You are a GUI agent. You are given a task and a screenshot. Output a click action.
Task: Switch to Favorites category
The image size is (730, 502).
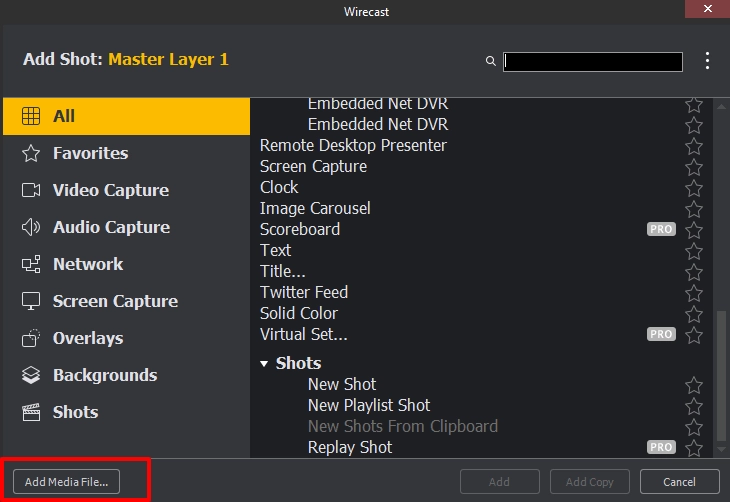(x=126, y=153)
